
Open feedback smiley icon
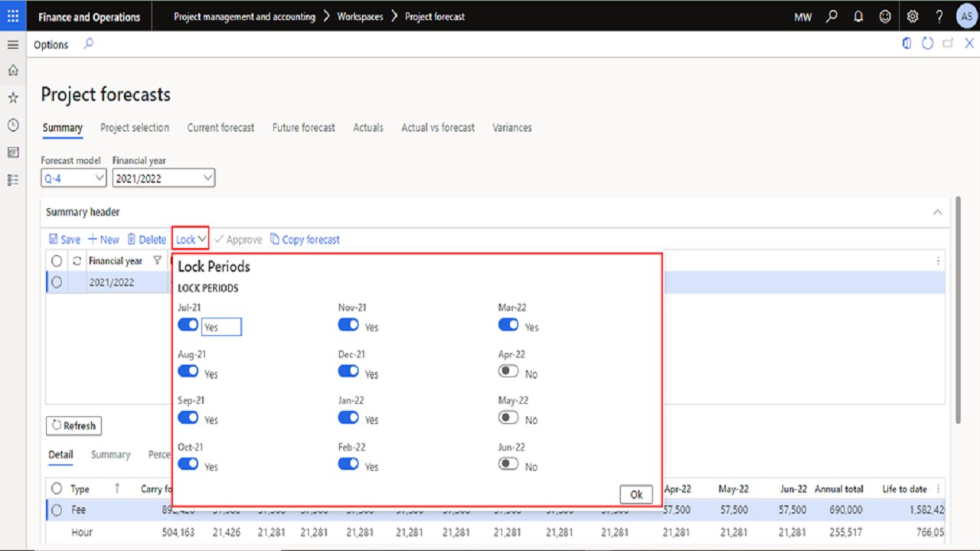click(885, 16)
